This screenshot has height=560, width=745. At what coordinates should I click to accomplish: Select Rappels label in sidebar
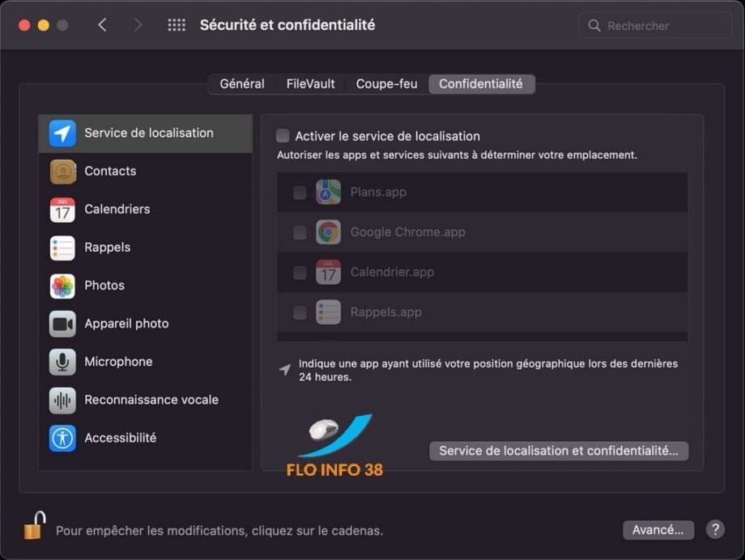click(x=108, y=248)
